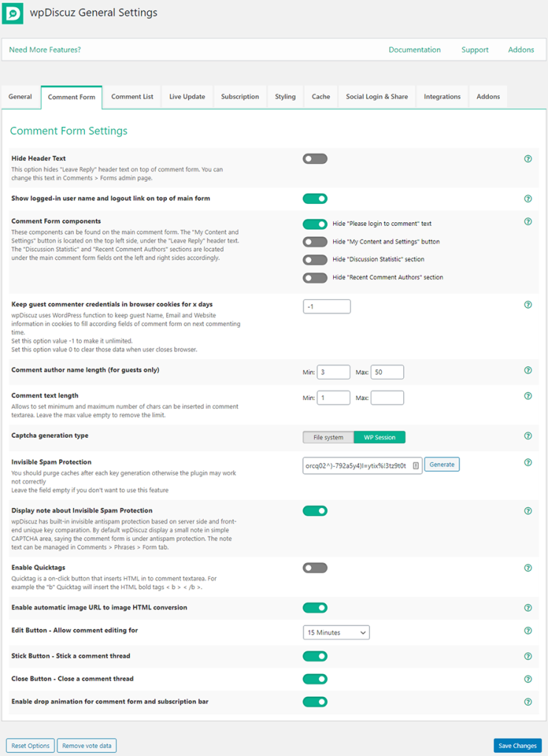Click author name length Min field
The width and height of the screenshot is (548, 756).
333,372
